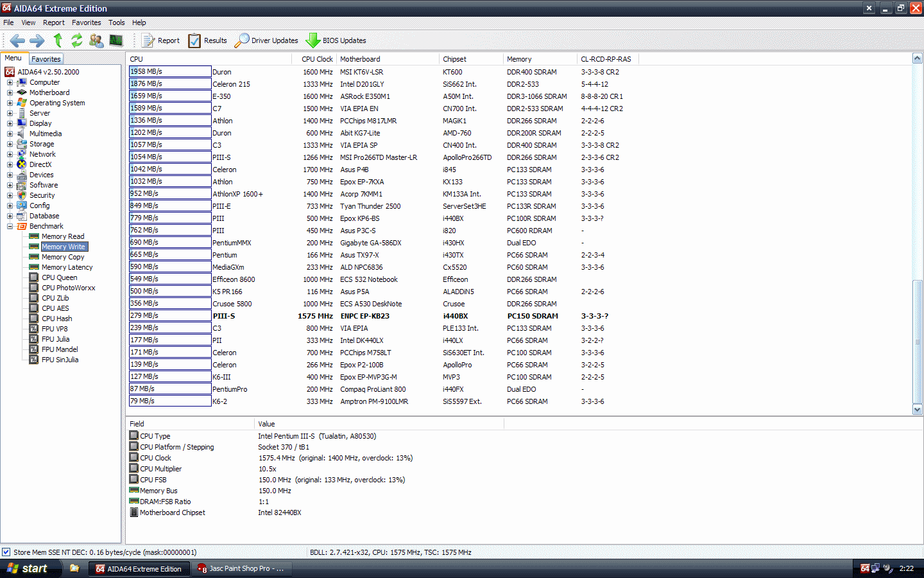This screenshot has width=924, height=578.
Task: Click the results list scroll-down arrow
Action: point(917,410)
